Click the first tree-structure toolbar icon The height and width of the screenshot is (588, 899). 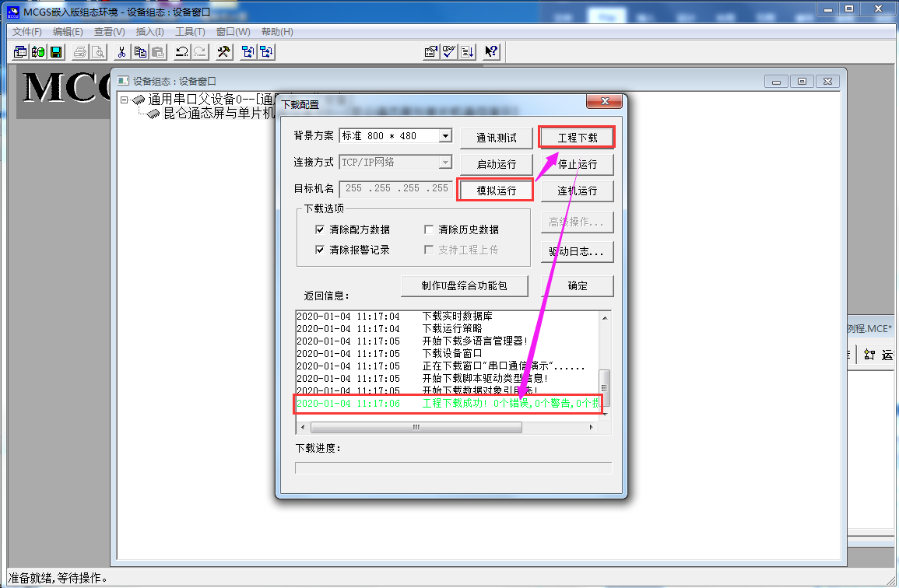tap(248, 52)
